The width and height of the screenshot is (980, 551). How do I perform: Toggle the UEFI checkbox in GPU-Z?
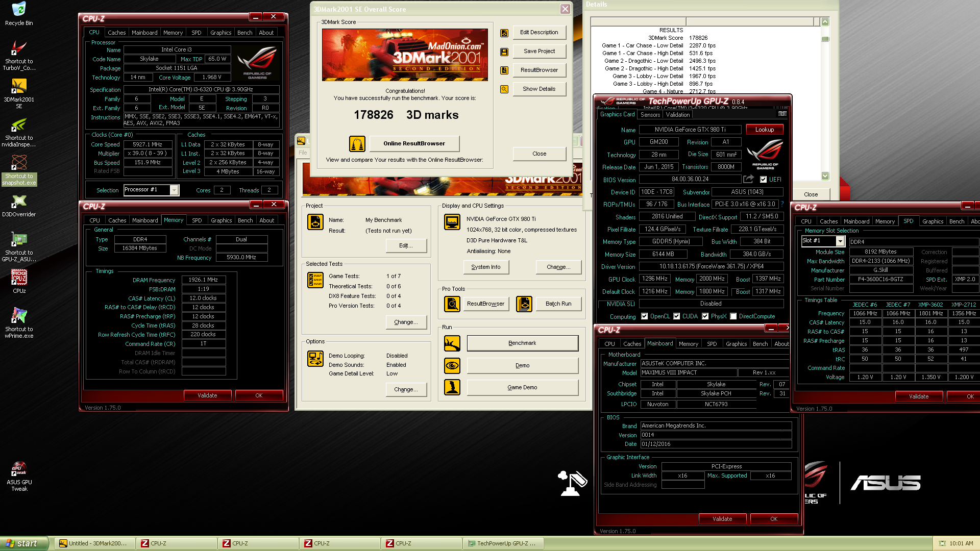(763, 180)
